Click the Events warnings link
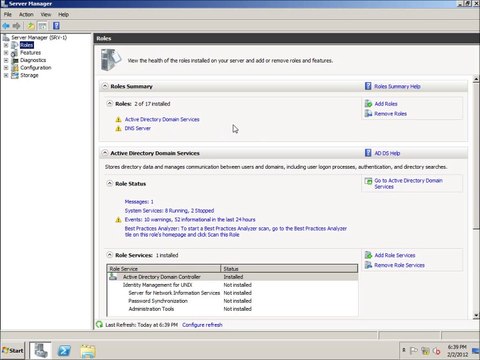 point(190,220)
